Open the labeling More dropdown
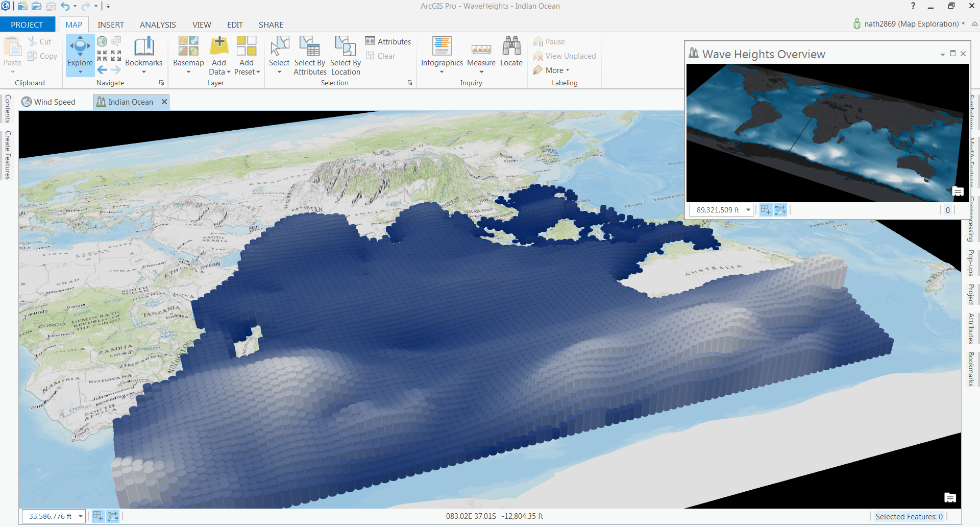980x527 pixels. [556, 70]
